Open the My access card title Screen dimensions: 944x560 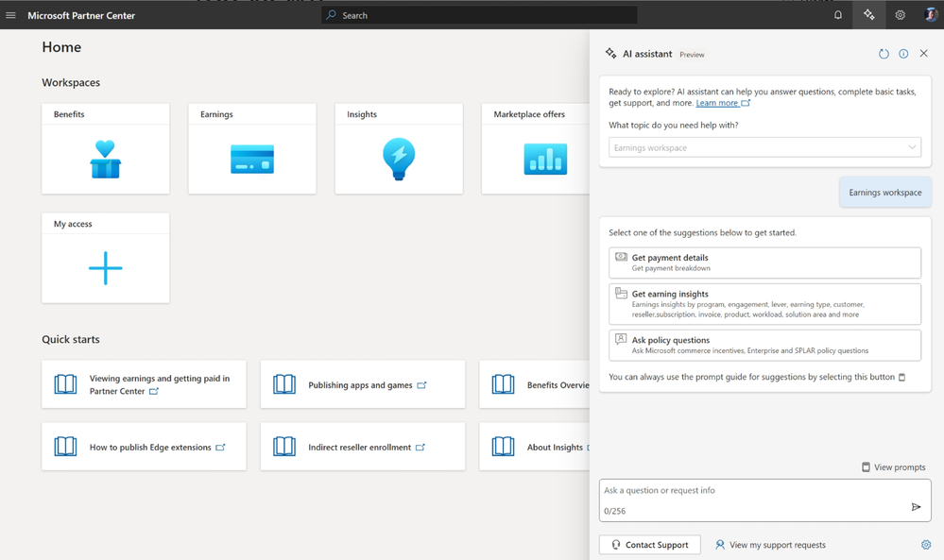(73, 224)
